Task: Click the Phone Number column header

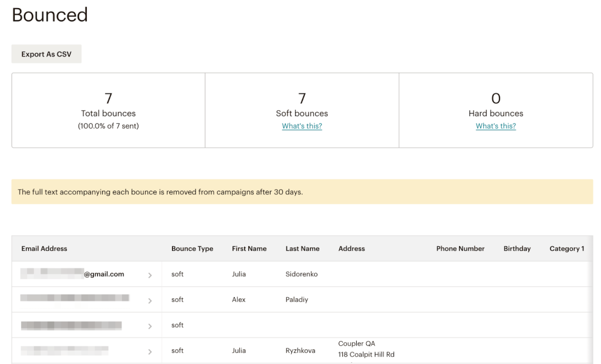Action: click(x=460, y=249)
